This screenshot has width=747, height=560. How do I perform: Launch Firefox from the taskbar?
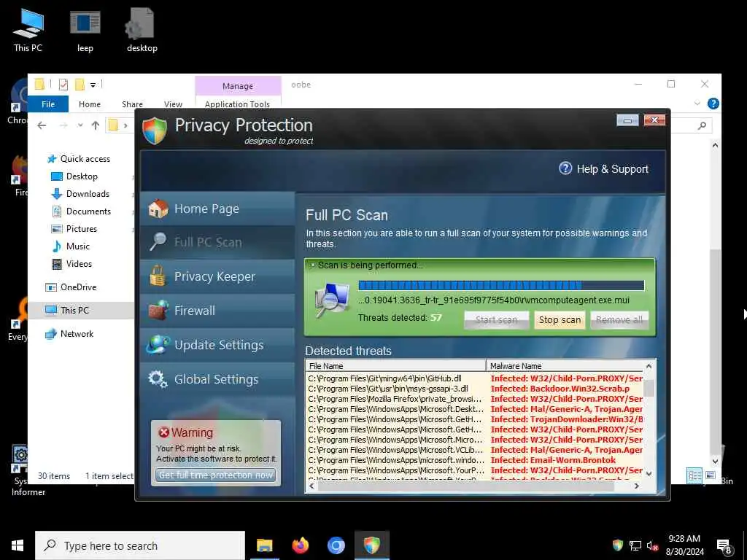[300, 545]
